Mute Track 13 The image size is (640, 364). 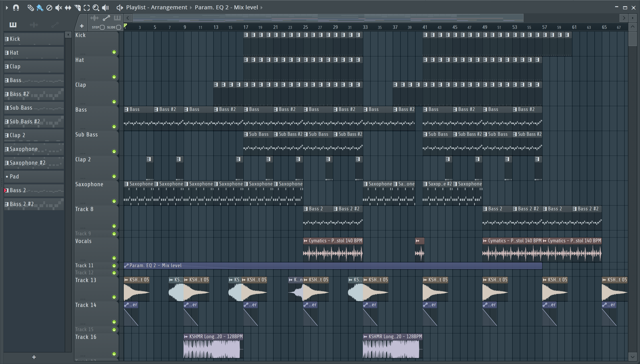114,297
